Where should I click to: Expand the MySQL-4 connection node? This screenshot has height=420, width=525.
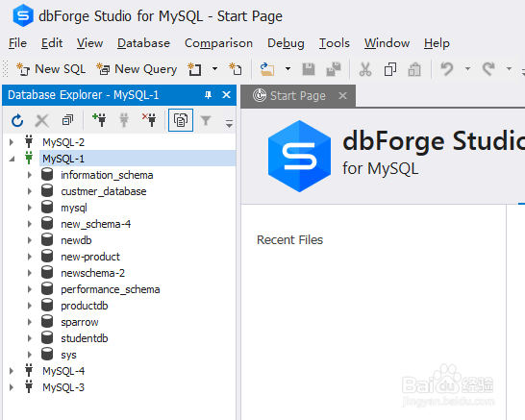tap(12, 371)
